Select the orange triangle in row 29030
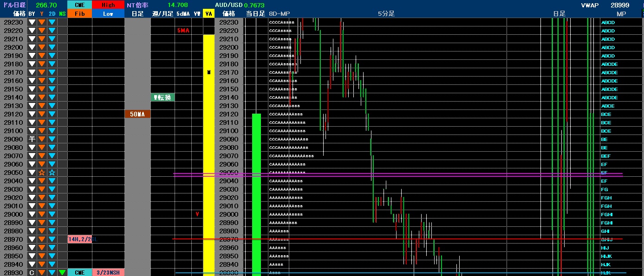The width and height of the screenshot is (644, 276). coord(42,189)
